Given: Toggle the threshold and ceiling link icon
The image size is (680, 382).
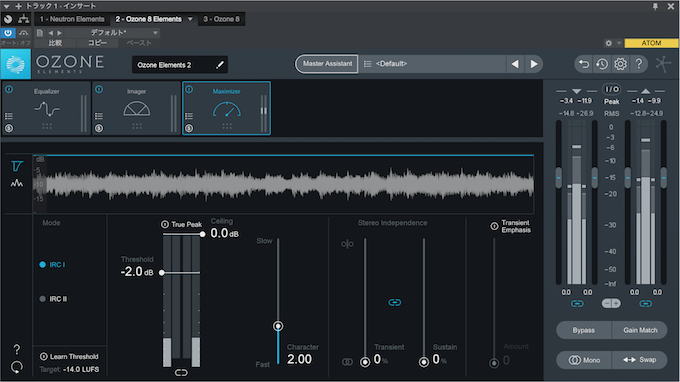Looking at the screenshot, I should [x=181, y=372].
